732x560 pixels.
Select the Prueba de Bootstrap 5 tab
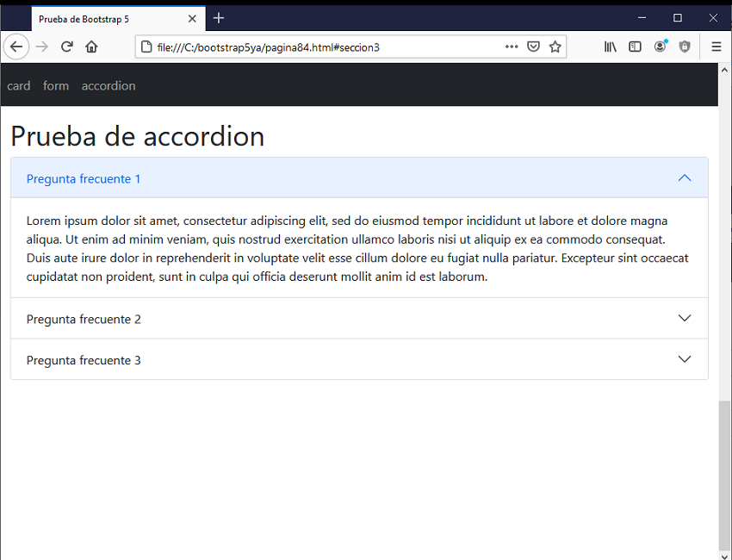119,19
